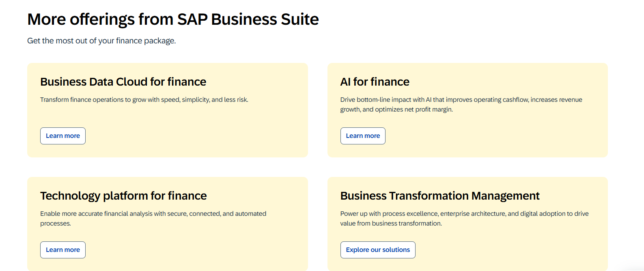Click the 'growth, and optimizes net profit margin' line
The width and height of the screenshot is (644, 271).
pyautogui.click(x=396, y=110)
